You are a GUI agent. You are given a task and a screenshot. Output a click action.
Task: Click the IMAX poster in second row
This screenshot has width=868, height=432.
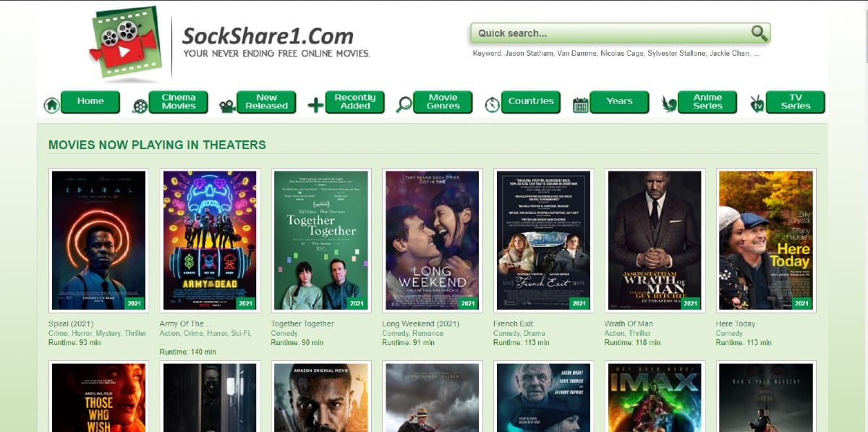[x=655, y=397]
